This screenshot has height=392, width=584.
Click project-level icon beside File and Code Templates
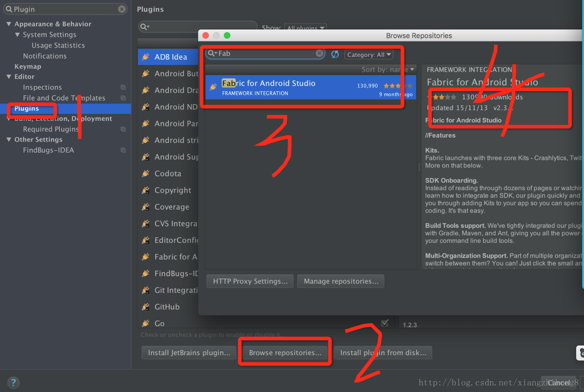coord(123,98)
